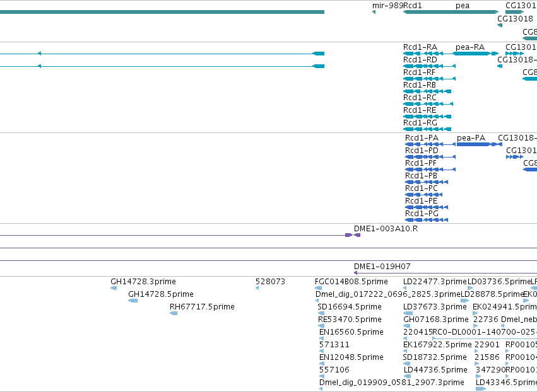
Task: Click the Rcd1-PE protein label
Action: pos(422,202)
